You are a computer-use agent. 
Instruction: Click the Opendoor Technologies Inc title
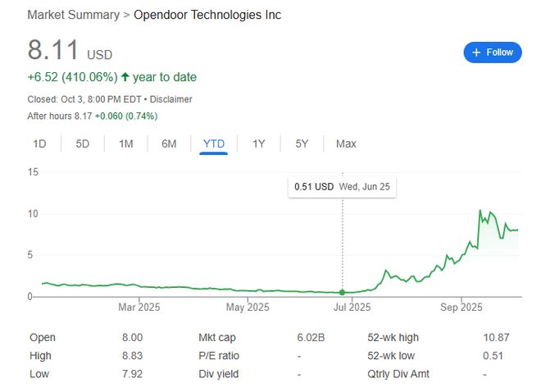207,15
